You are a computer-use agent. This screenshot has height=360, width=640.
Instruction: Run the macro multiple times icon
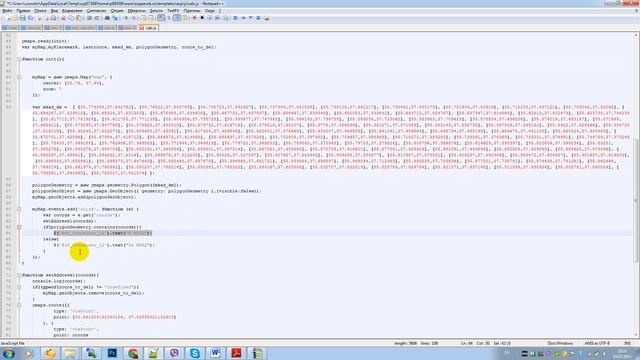point(218,18)
